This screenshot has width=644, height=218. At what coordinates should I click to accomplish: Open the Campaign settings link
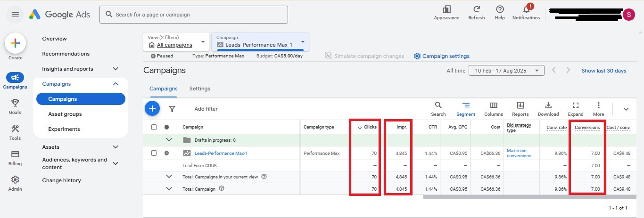[441, 56]
